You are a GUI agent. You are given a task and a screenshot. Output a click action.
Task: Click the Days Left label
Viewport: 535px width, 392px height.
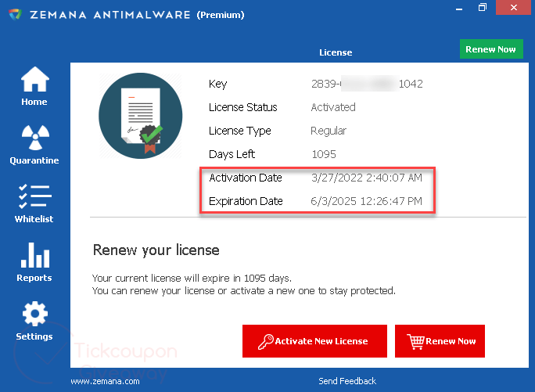point(232,154)
